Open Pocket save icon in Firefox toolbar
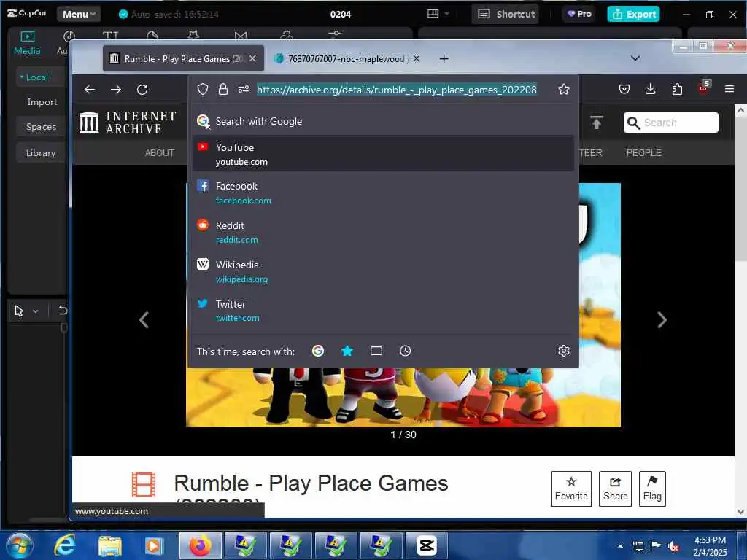Image resolution: width=747 pixels, height=560 pixels. click(624, 89)
